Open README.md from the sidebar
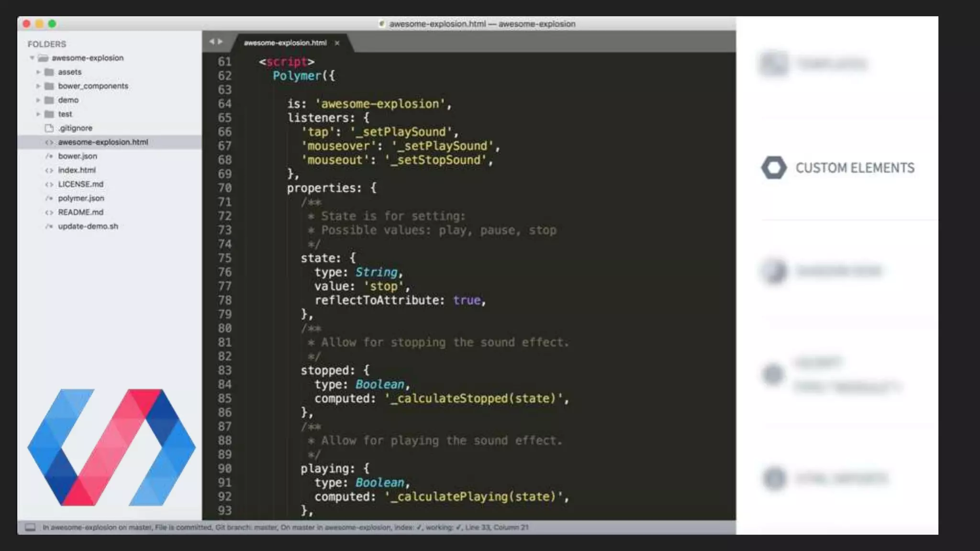Screen dimensions: 980x551 [80, 212]
